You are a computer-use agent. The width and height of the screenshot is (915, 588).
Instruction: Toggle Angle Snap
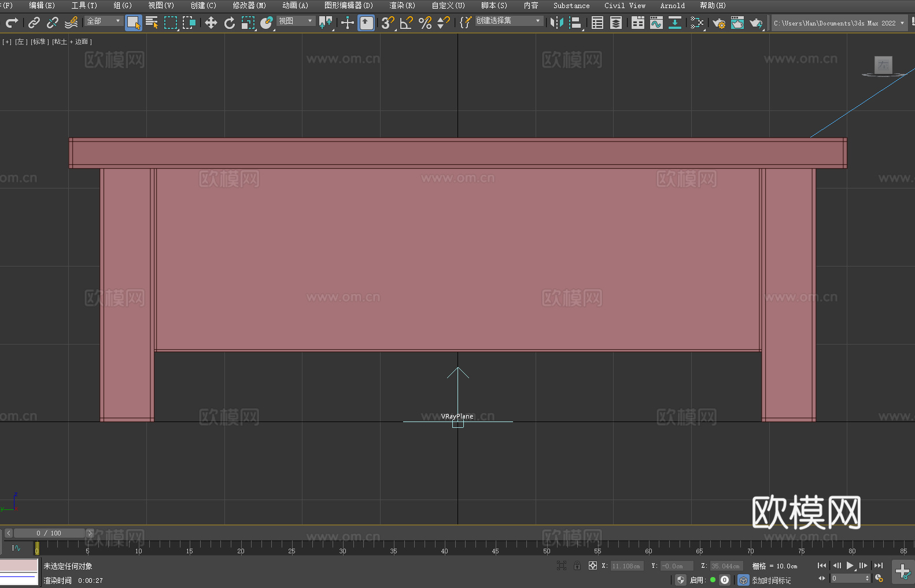[407, 23]
